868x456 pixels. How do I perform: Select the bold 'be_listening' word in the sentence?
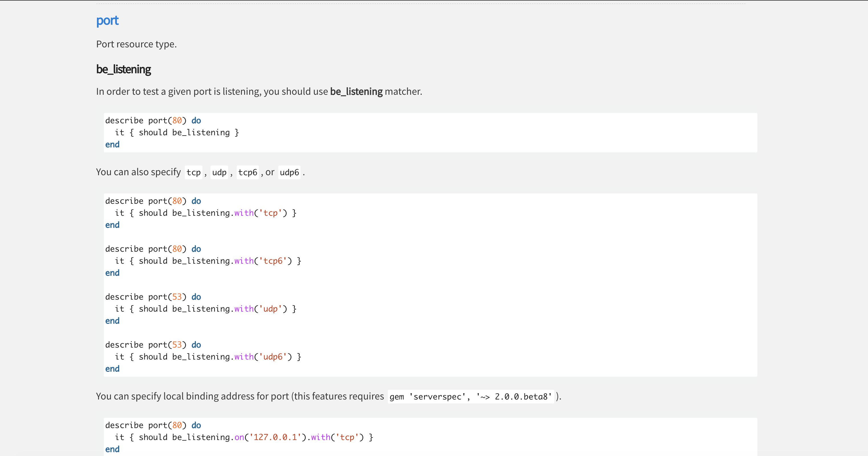click(356, 91)
